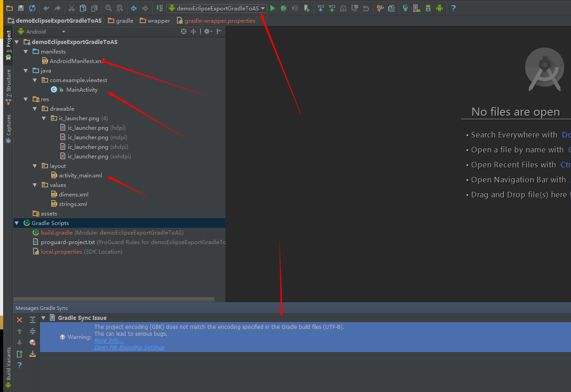571x392 pixels.
Task: Collapse the drawable folder arrow
Action: (x=35, y=108)
